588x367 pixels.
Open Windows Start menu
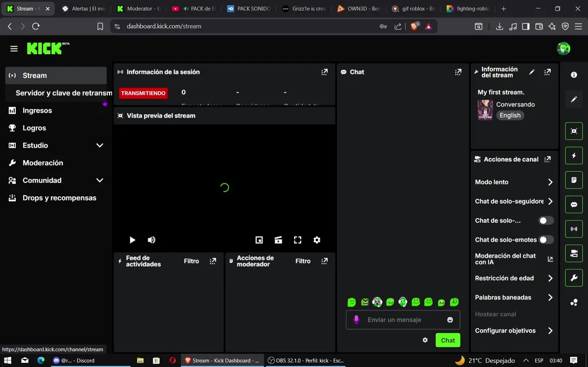(8, 360)
